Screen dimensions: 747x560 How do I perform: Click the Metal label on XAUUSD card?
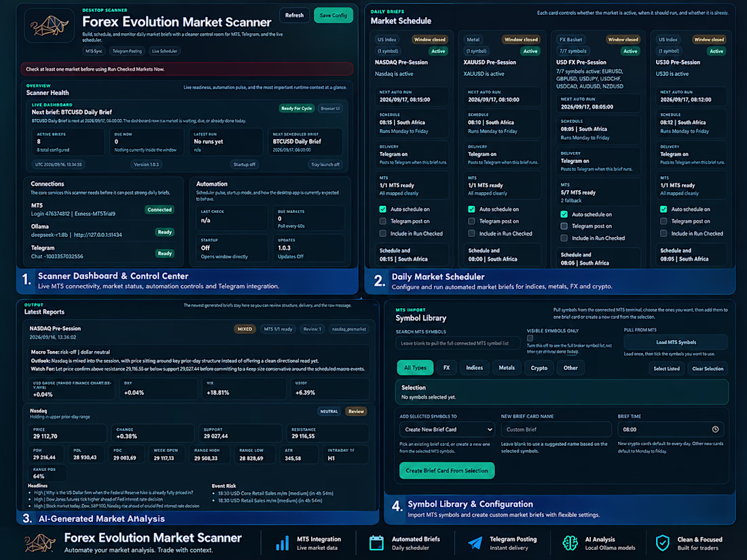pyautogui.click(x=473, y=39)
